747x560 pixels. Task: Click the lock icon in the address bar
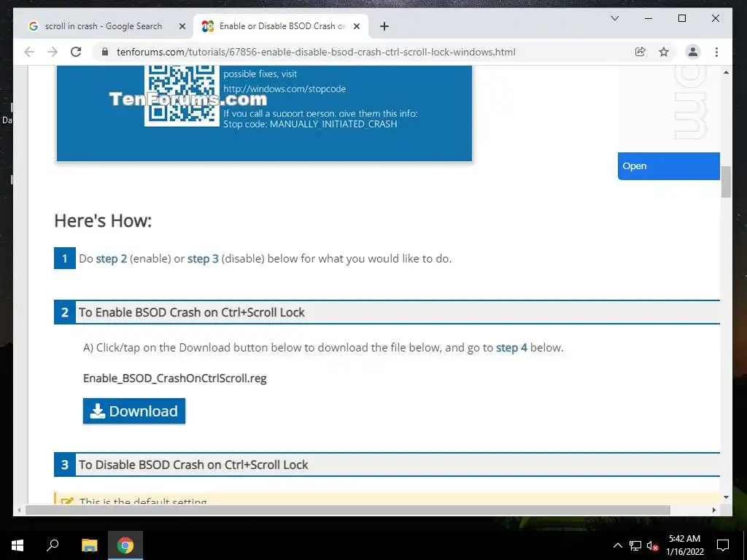[105, 52]
